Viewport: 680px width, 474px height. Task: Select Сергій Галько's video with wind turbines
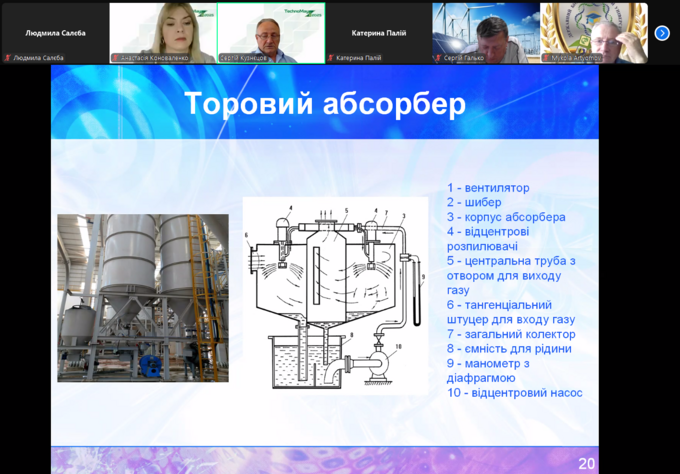pyautogui.click(x=485, y=30)
